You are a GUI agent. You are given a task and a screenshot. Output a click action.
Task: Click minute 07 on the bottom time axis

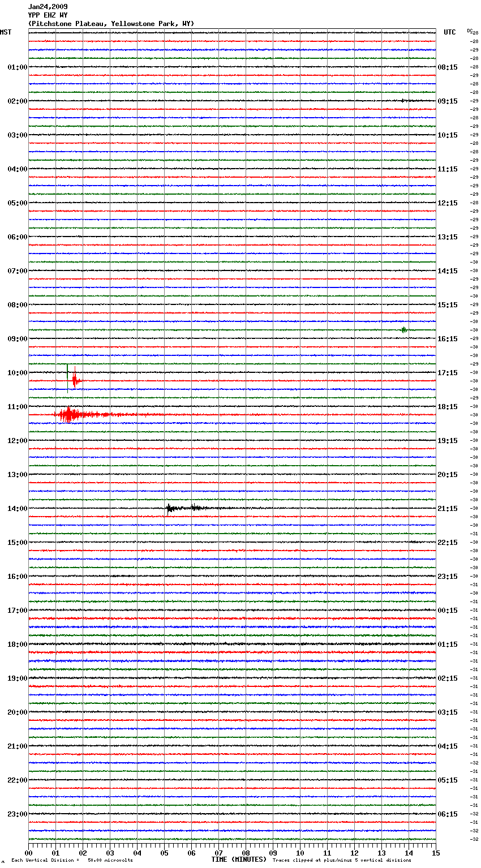[x=219, y=853]
